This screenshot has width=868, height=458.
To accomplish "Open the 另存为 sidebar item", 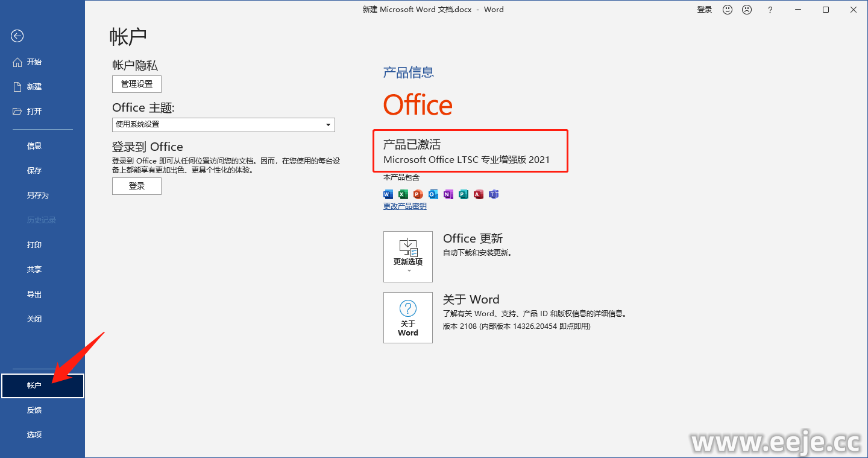I will click(x=37, y=196).
